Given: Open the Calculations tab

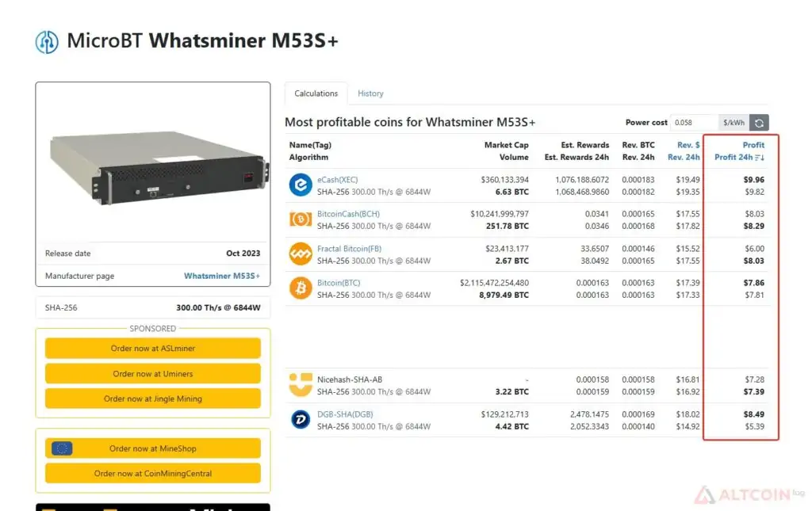Looking at the screenshot, I should pyautogui.click(x=316, y=93).
